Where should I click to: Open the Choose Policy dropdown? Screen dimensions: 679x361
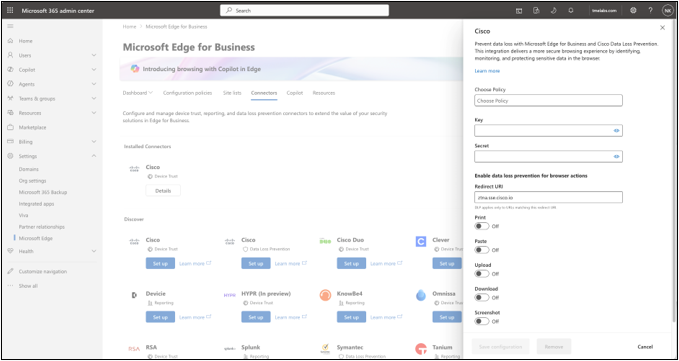pyautogui.click(x=548, y=100)
